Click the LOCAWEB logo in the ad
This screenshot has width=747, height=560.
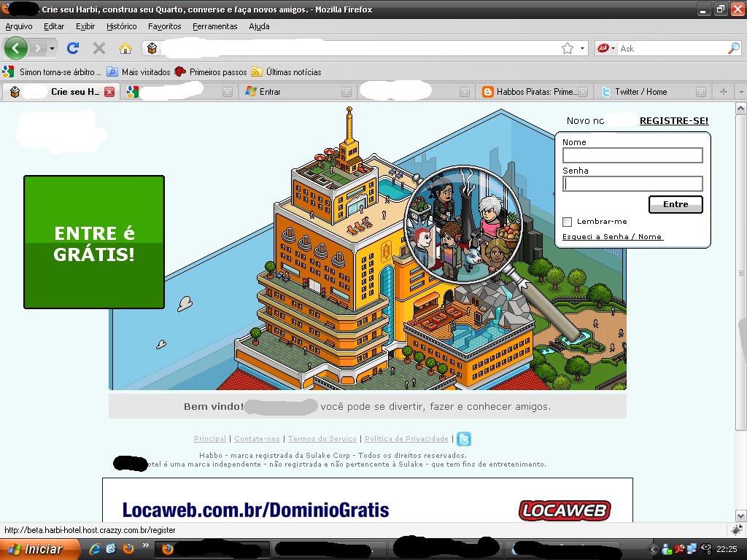point(565,510)
